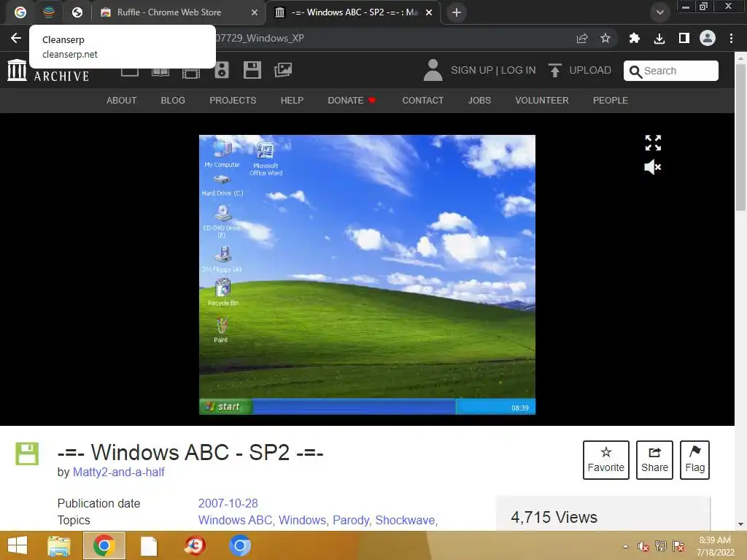Open the Chrome profile avatar
The width and height of the screenshot is (747, 560).
(x=708, y=38)
